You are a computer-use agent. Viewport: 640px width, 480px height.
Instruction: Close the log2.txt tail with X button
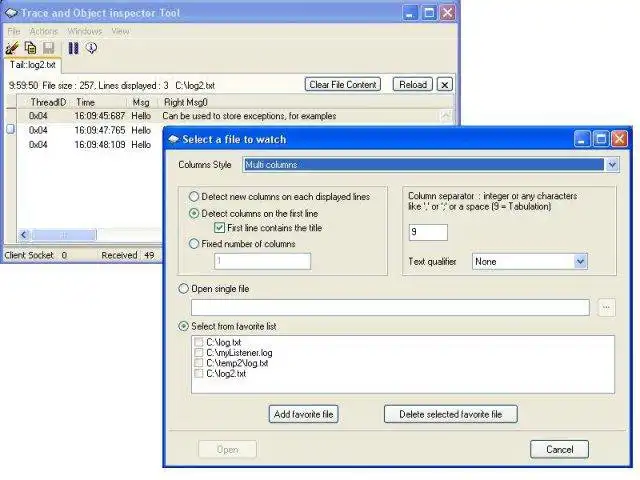point(445,85)
